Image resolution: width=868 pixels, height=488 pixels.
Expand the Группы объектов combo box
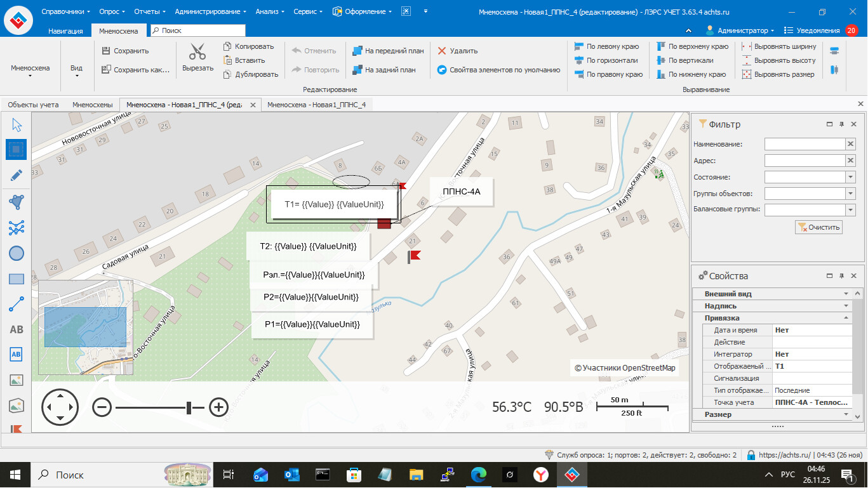point(850,194)
